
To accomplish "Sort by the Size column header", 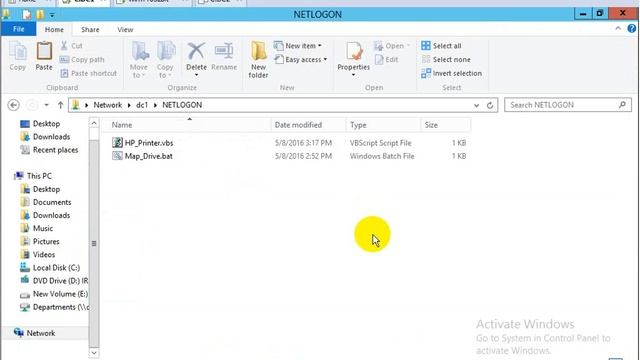I will pyautogui.click(x=446, y=125).
